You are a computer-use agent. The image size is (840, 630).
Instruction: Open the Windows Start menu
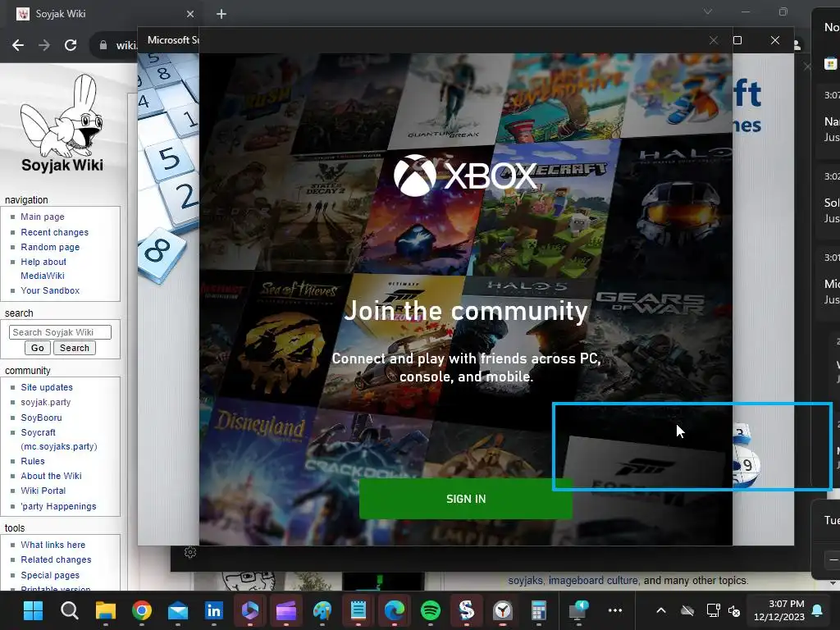point(33,610)
